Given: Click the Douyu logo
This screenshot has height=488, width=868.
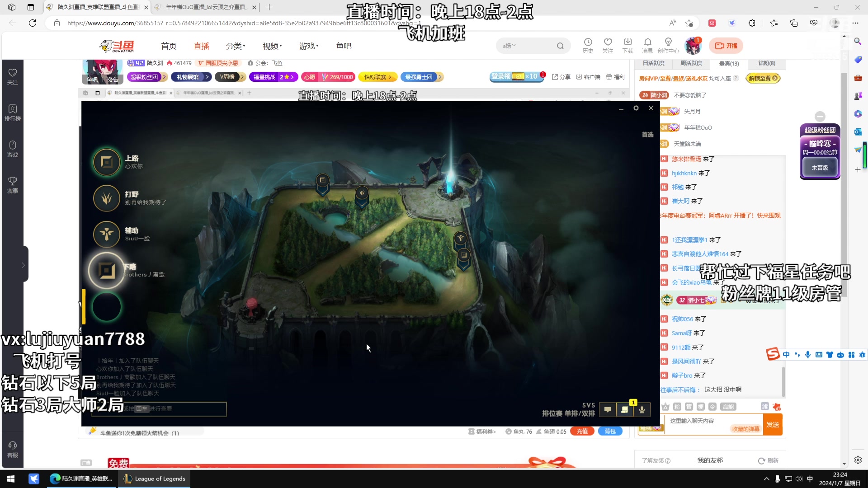Looking at the screenshot, I should click(x=117, y=46).
